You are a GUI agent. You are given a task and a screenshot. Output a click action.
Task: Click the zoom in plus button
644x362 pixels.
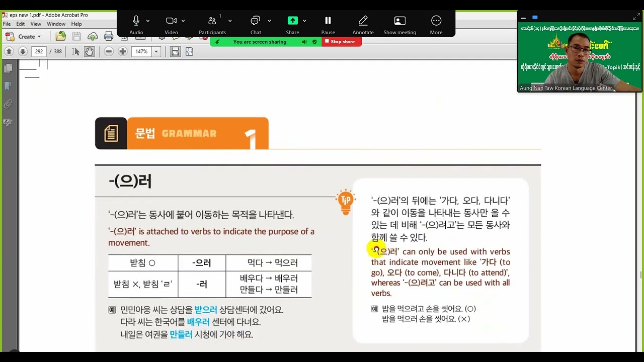click(122, 51)
